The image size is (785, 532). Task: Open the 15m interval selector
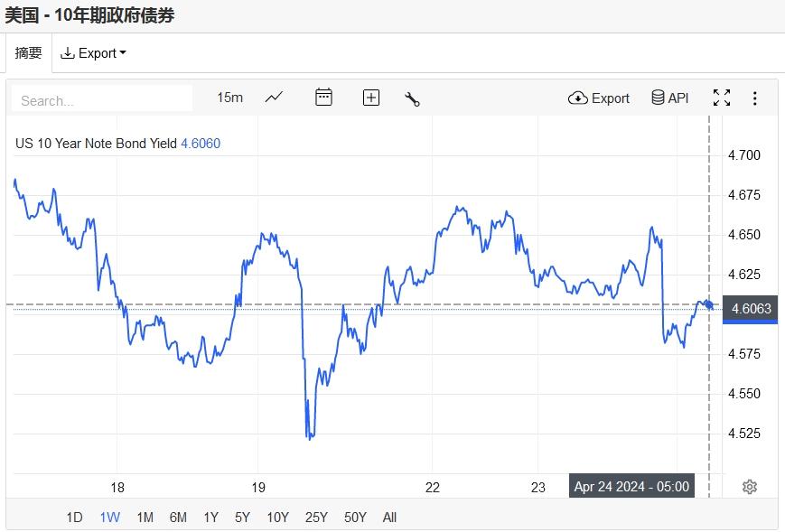point(229,98)
